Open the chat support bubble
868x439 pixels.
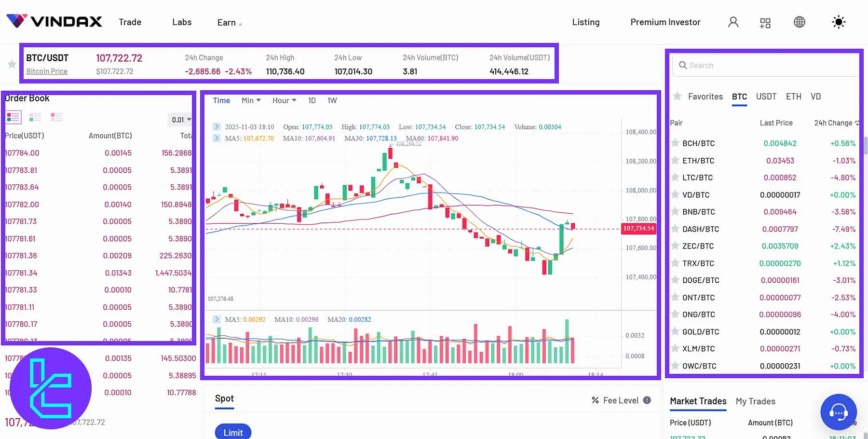(838, 412)
